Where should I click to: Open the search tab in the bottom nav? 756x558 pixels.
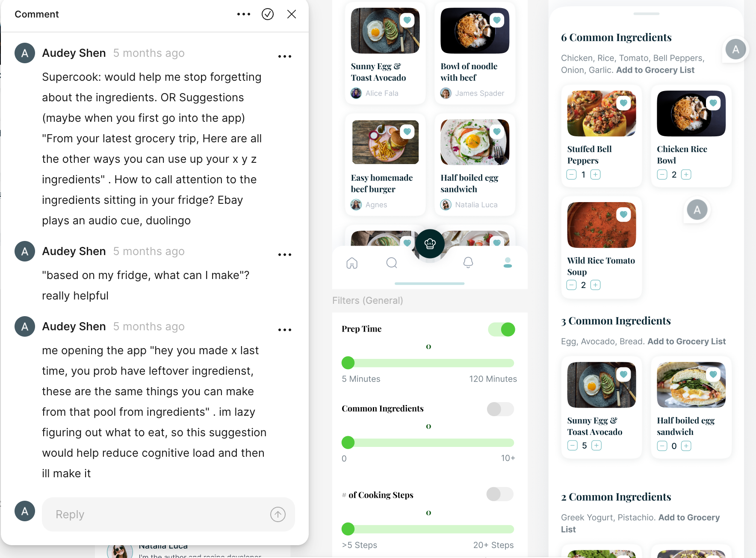(x=392, y=263)
